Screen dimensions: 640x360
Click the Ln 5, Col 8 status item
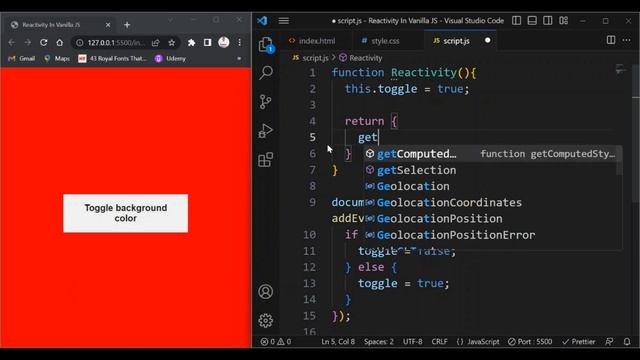(x=338, y=342)
